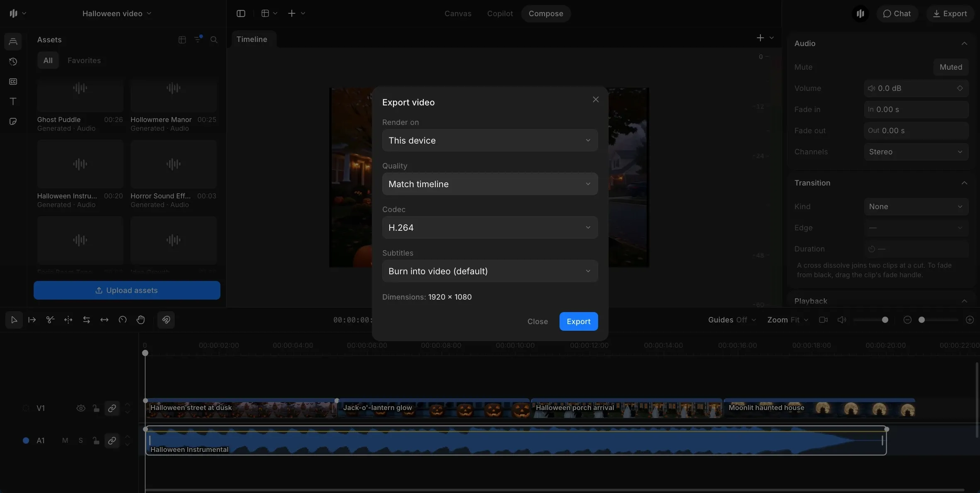
Task: Toggle the sidebar panel layout icon
Action: point(241,14)
